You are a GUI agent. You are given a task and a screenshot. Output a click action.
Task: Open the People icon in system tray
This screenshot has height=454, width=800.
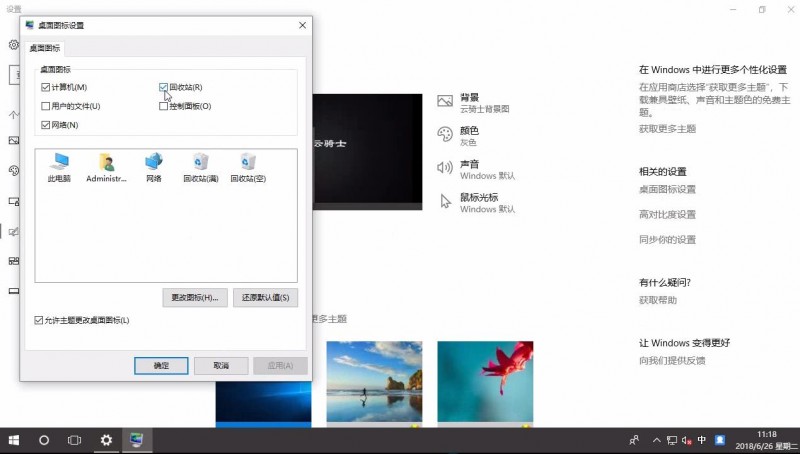tap(634, 440)
